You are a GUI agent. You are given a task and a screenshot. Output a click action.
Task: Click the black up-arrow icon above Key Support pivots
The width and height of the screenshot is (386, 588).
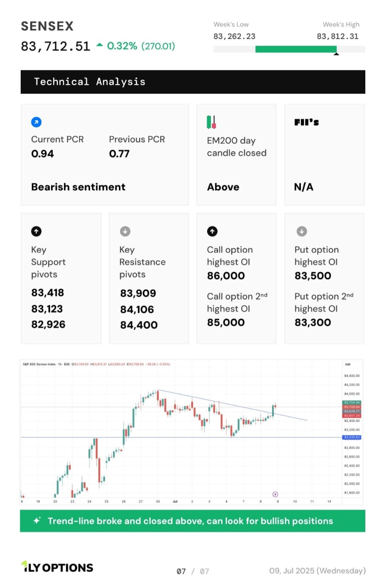click(36, 231)
